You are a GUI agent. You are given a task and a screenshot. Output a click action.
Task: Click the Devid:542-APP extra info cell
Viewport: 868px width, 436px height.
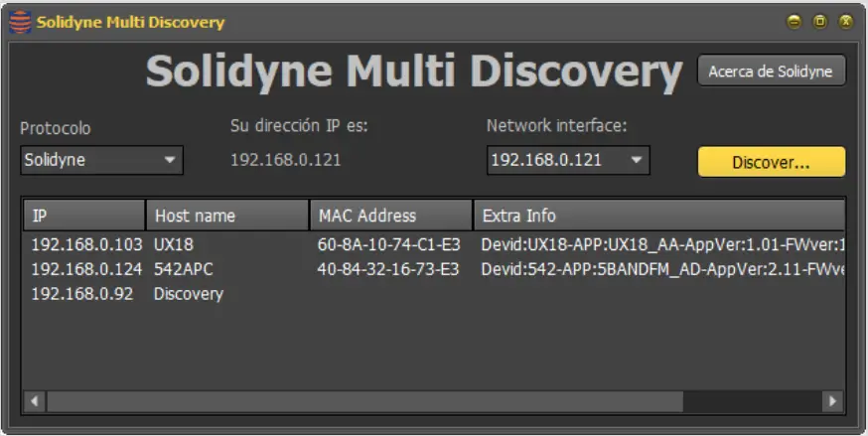point(662,269)
